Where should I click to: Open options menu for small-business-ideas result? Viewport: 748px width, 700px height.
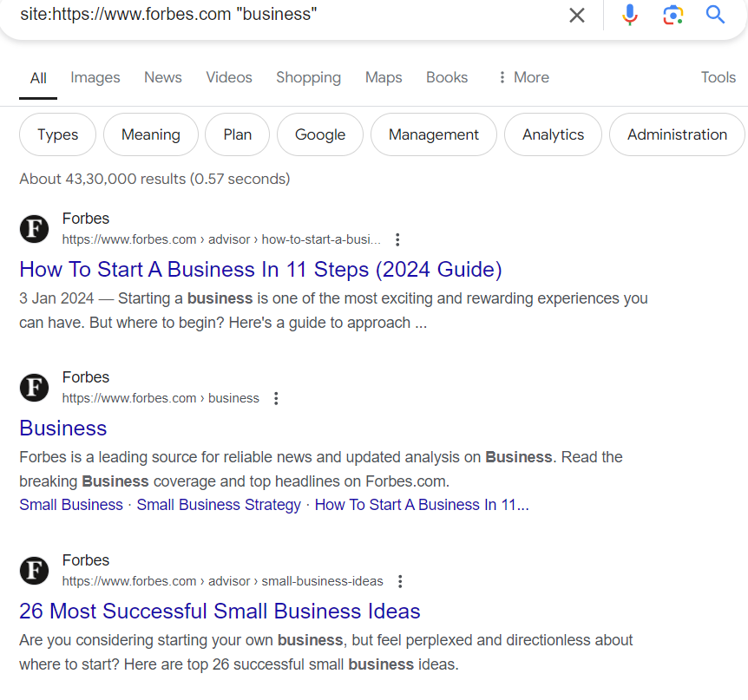pos(400,581)
